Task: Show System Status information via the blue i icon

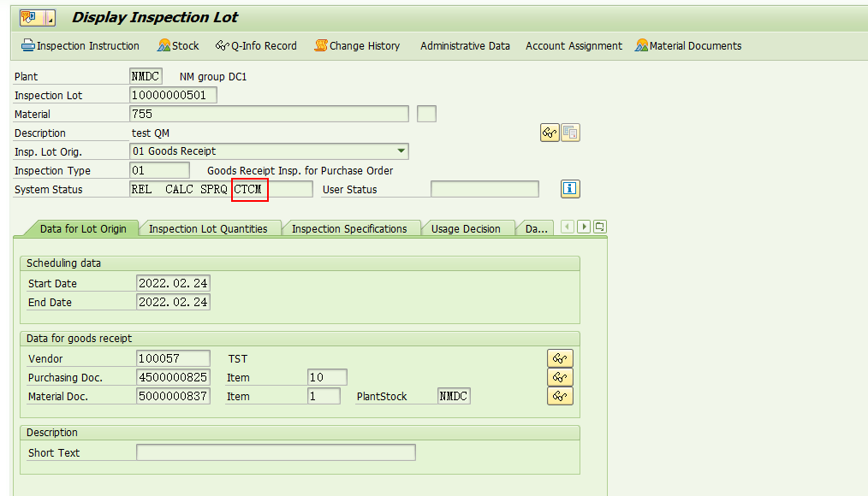Action: (x=569, y=189)
